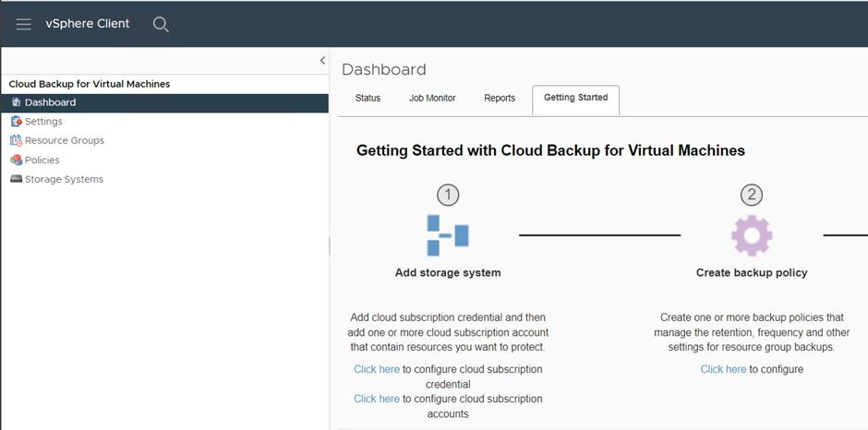
Task: Click the Create backup policy gear icon
Action: point(752,235)
